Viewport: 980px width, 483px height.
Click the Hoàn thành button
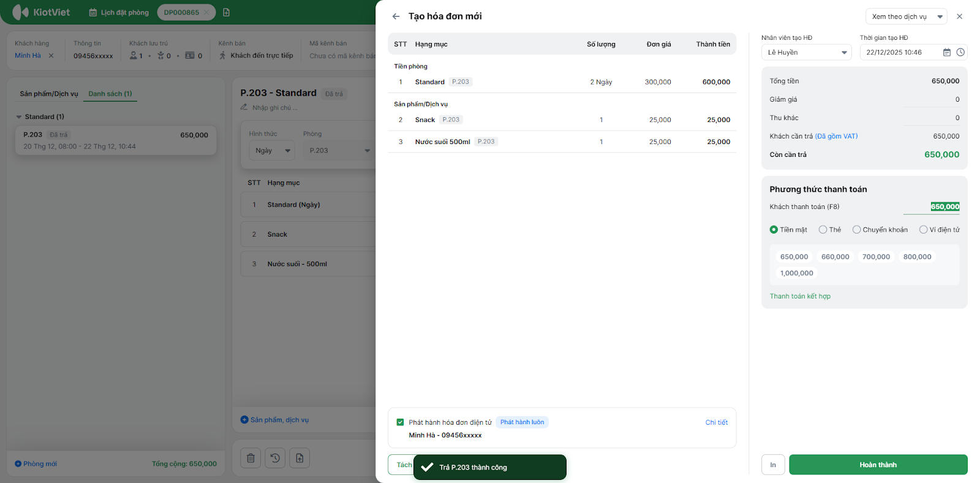click(878, 465)
